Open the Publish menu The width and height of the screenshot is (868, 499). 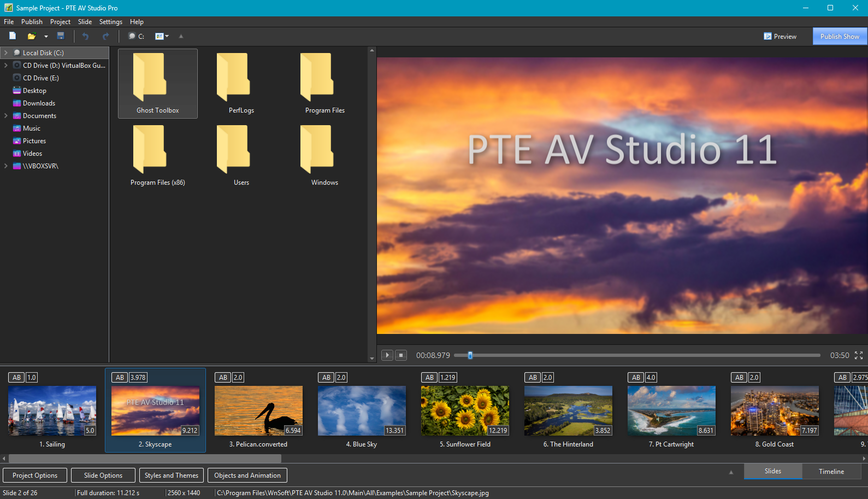point(32,22)
